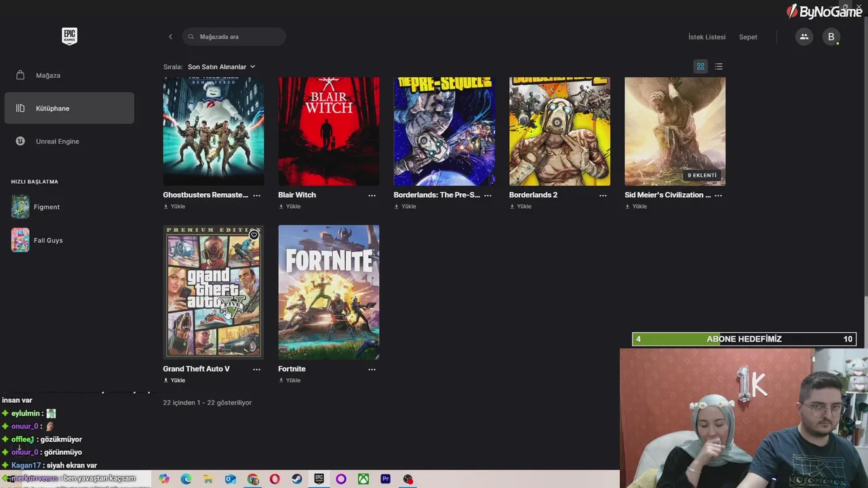Click the Grand Theft Auto V title text
868x488 pixels.
[x=196, y=369]
